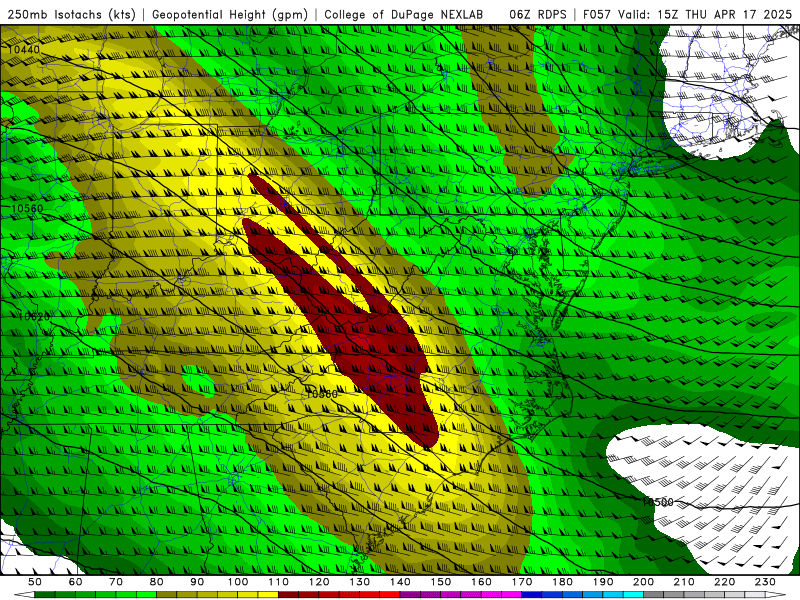The height and width of the screenshot is (600, 800).
Task: Click the 120 label on the color scale
Action: coord(319,582)
